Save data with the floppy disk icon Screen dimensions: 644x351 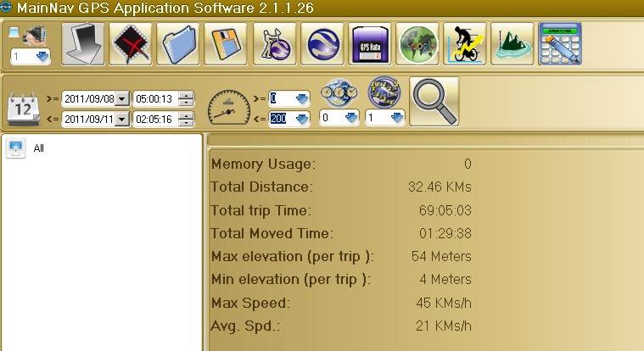coord(227,44)
